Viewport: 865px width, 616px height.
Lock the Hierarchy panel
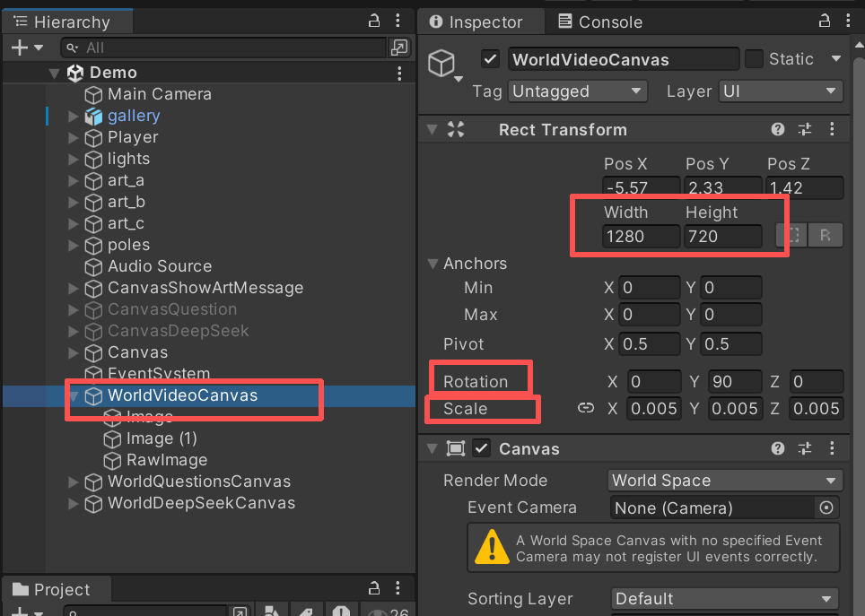tap(374, 22)
